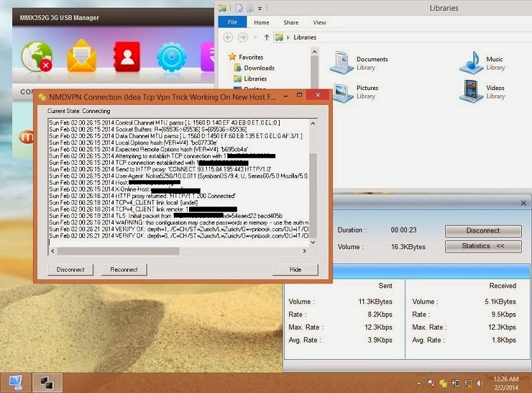The image size is (532, 393).
Task: Click the Explorer back arrow button
Action: click(x=229, y=37)
